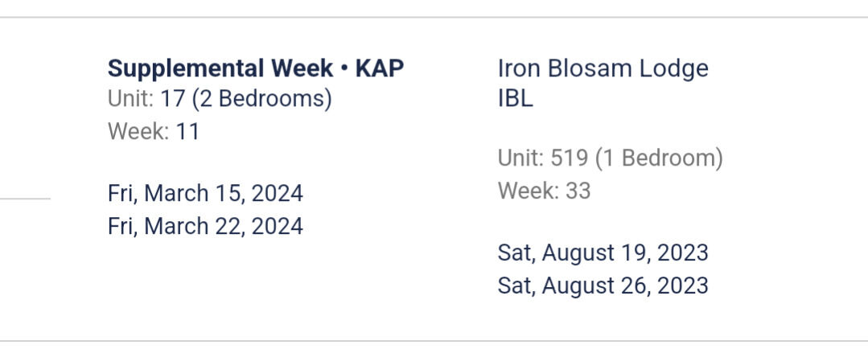Click the IBL resort code
The width and height of the screenshot is (868, 349).
[516, 100]
